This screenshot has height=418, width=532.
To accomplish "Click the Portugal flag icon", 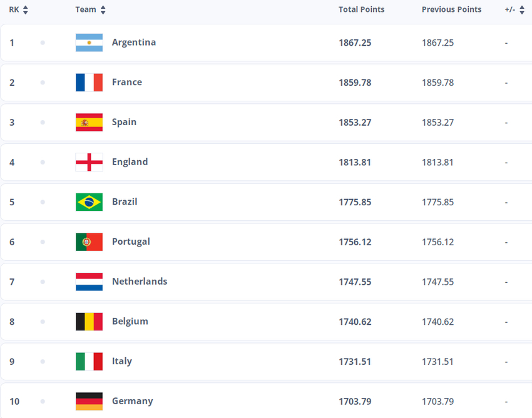I will point(89,242).
